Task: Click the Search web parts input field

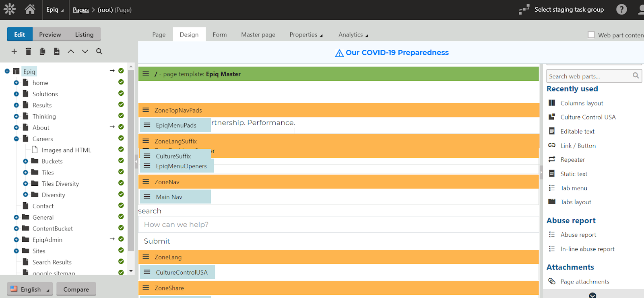Action: (588, 76)
